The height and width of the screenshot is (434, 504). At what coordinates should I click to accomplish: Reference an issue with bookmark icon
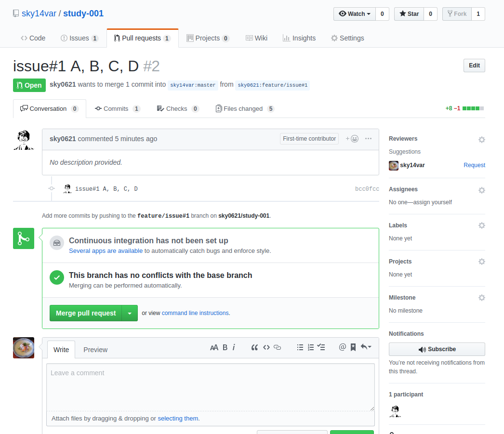point(353,347)
